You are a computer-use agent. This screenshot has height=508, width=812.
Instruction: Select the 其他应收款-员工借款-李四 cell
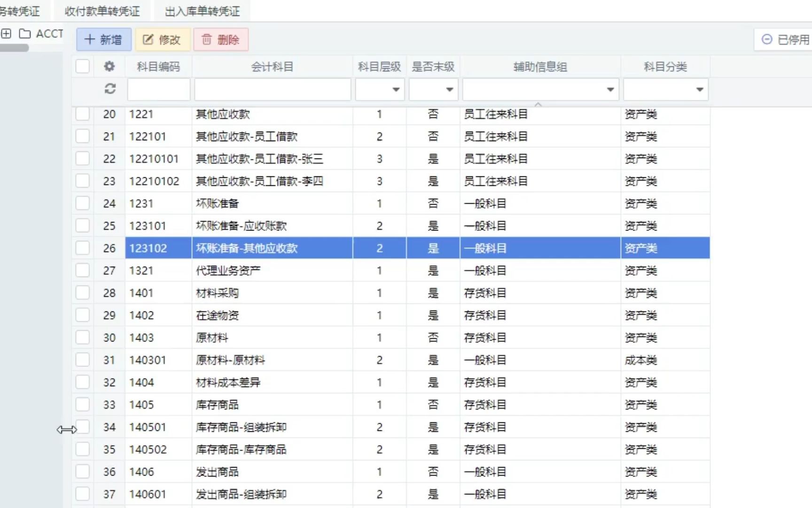[x=273, y=181]
